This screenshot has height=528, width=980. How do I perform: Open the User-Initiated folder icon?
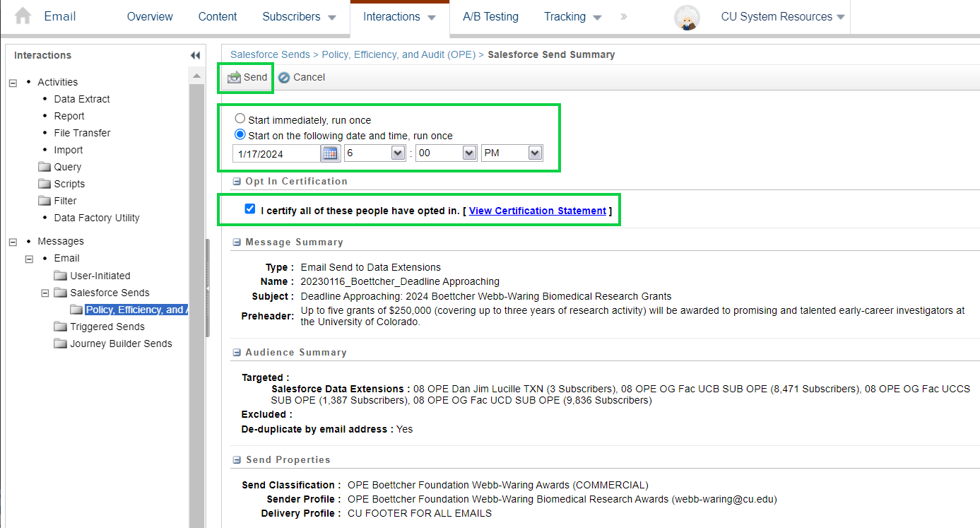point(61,276)
